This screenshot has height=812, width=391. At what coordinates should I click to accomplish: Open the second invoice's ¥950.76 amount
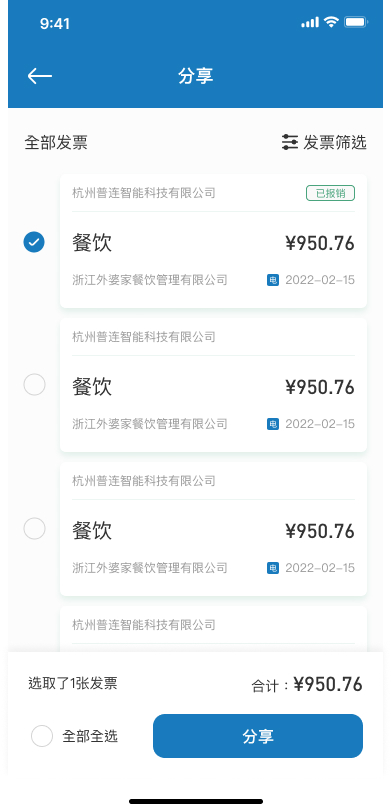(x=320, y=387)
